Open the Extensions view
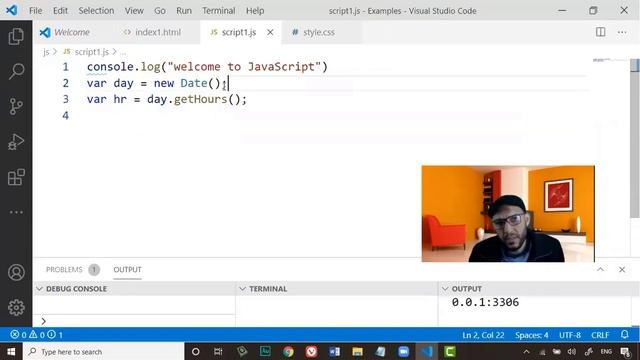Screen dimensions: 640x360 [16, 177]
